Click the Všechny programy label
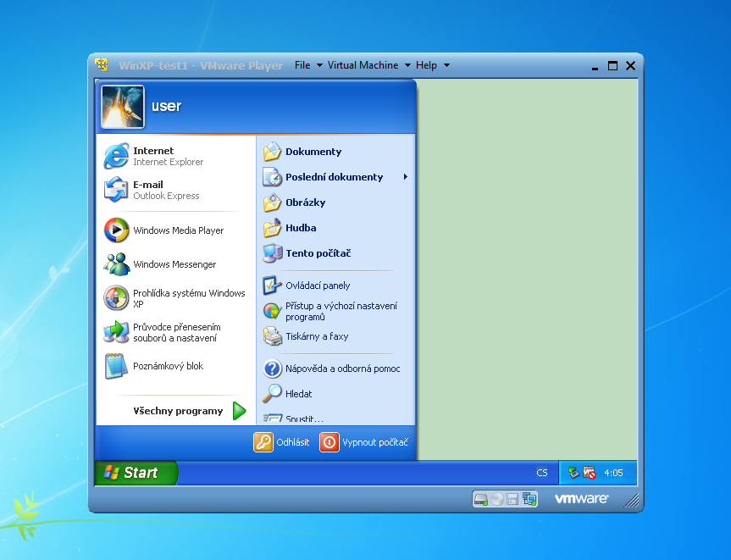This screenshot has height=560, width=731. point(178,411)
